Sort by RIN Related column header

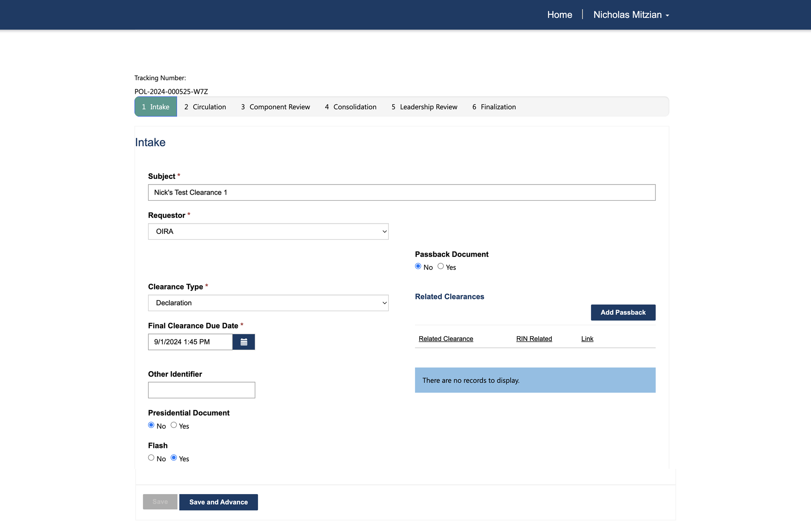pos(534,339)
